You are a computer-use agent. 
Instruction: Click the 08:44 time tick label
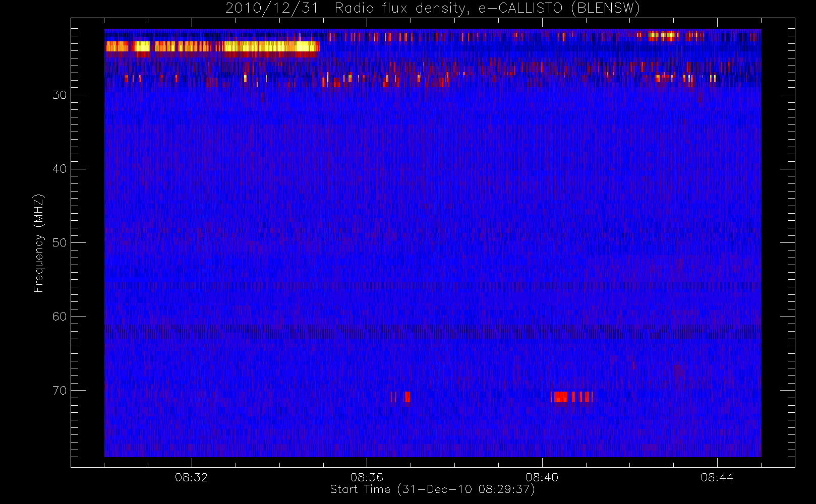[x=717, y=477]
